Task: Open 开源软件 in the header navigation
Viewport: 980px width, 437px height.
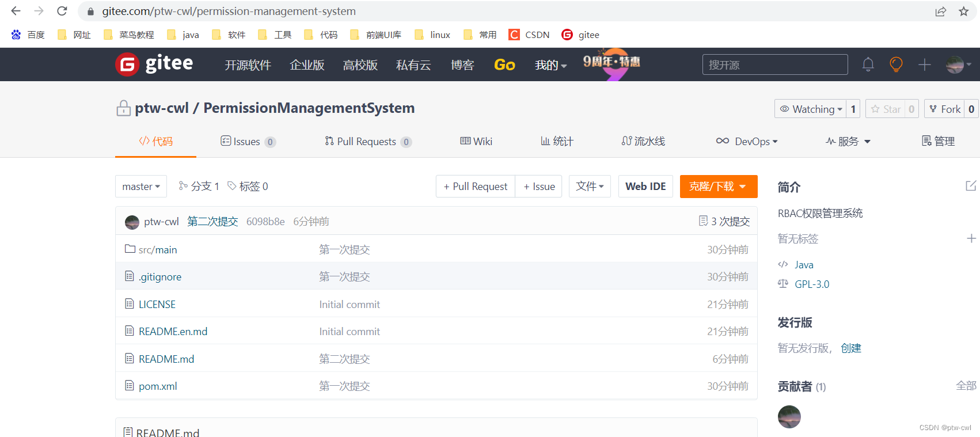Action: 248,65
